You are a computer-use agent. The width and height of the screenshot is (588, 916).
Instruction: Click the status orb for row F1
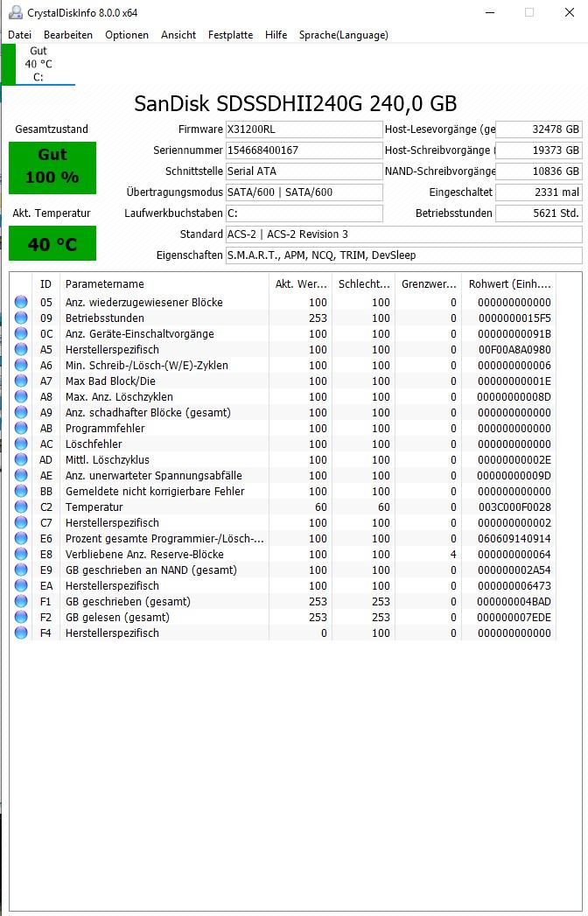click(x=21, y=602)
